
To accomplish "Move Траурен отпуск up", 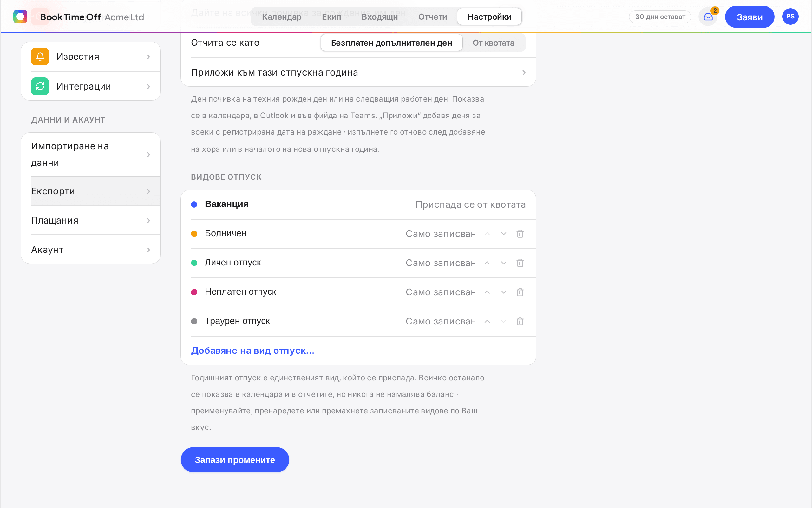I will (487, 321).
